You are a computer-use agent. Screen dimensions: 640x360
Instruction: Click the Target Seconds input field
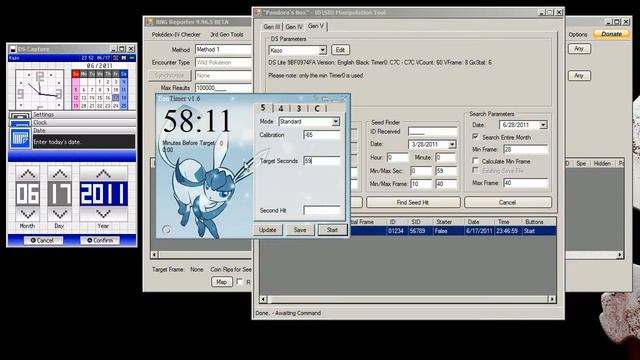point(322,161)
